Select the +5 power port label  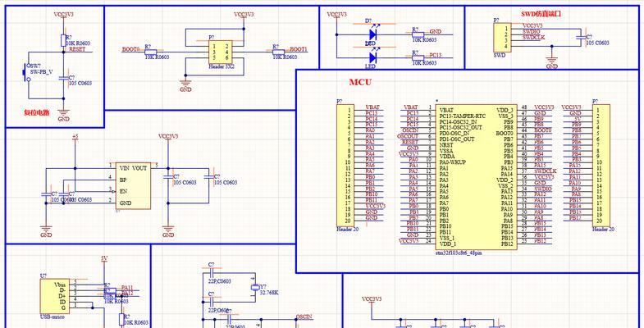(x=75, y=136)
